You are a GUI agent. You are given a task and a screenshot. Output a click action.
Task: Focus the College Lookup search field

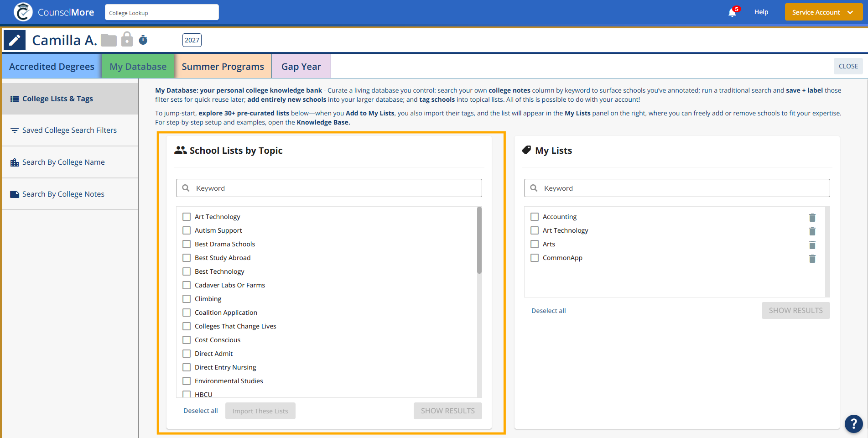tap(162, 12)
